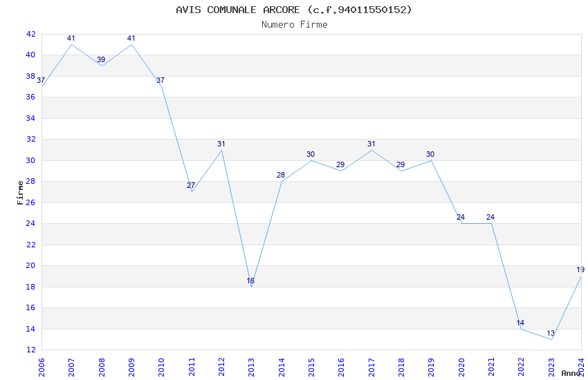Pick the data label 18 at year 2013

click(250, 281)
